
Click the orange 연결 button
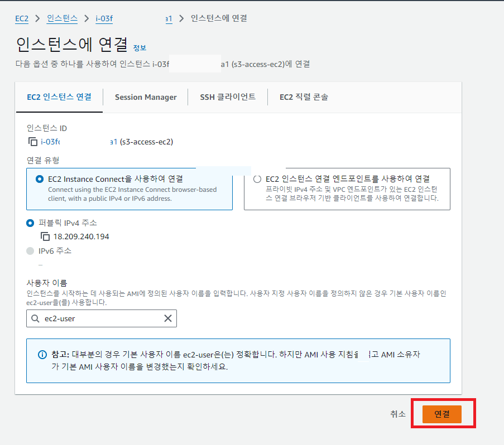[441, 414]
